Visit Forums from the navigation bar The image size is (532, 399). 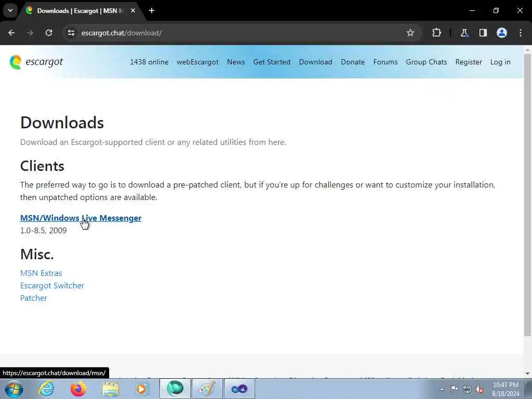click(385, 62)
